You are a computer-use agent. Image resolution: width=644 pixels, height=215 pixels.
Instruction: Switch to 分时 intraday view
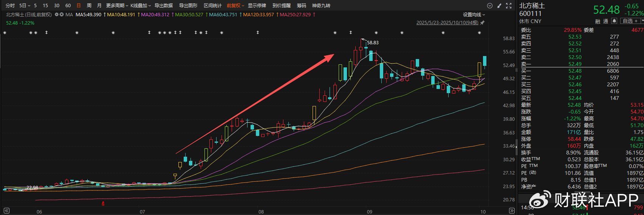pyautogui.click(x=10, y=6)
